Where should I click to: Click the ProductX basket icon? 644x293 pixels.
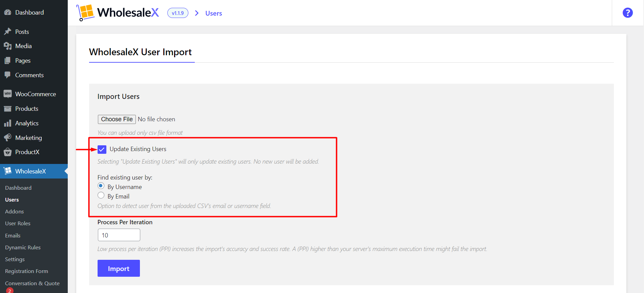(x=7, y=152)
